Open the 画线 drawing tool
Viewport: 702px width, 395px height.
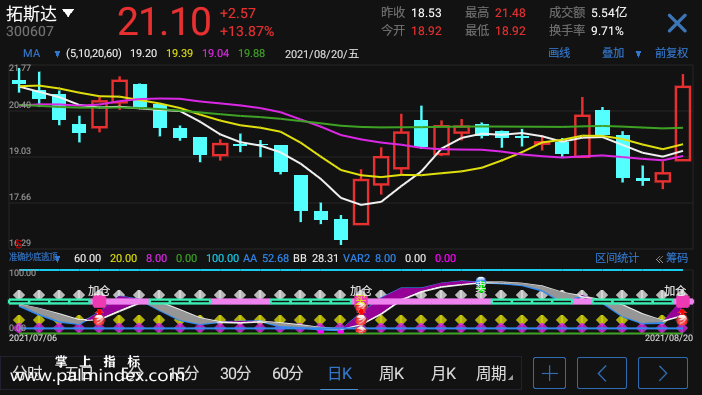click(x=559, y=53)
